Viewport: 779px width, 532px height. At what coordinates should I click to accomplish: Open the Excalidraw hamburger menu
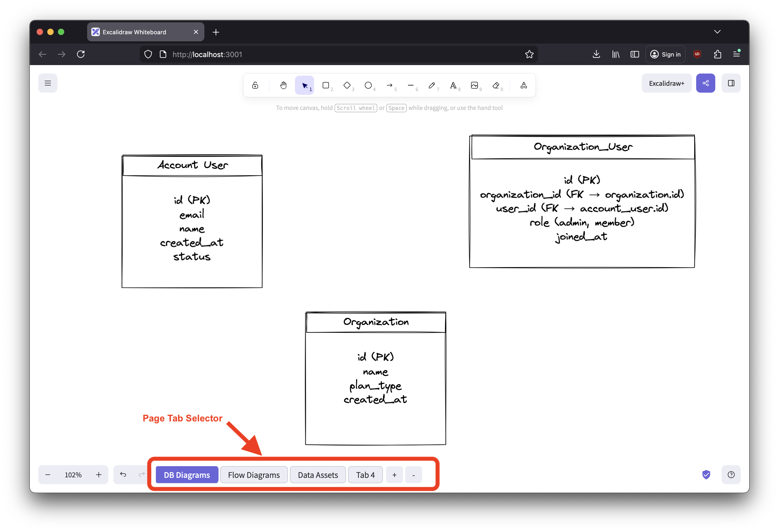point(48,83)
